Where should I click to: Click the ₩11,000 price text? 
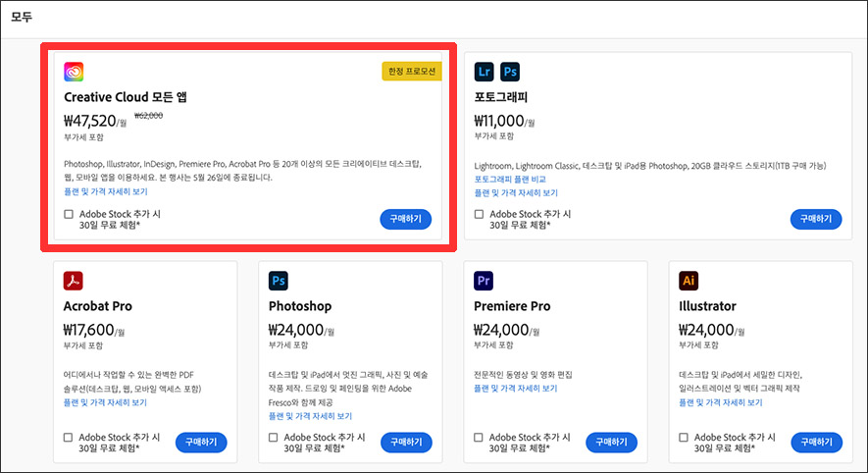tap(504, 121)
